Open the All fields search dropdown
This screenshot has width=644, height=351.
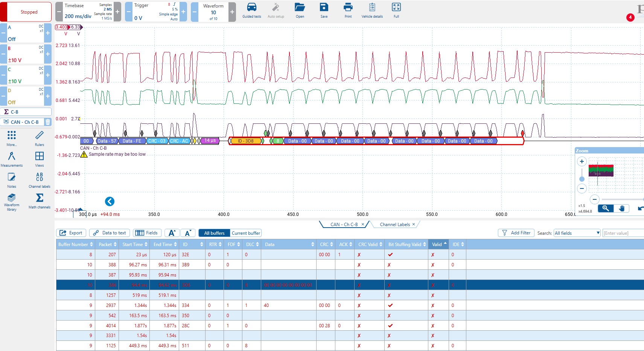pos(577,233)
